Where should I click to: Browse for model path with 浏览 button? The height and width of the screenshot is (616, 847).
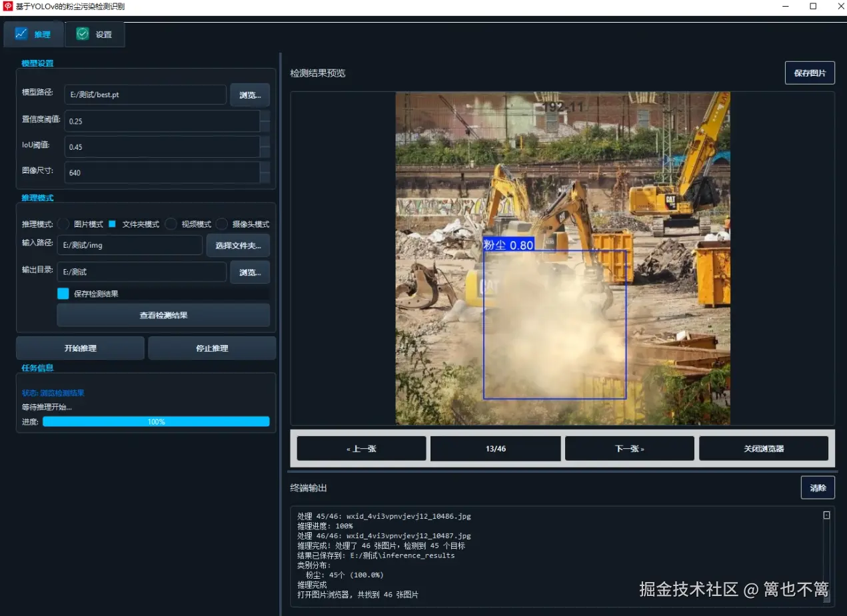tap(250, 95)
